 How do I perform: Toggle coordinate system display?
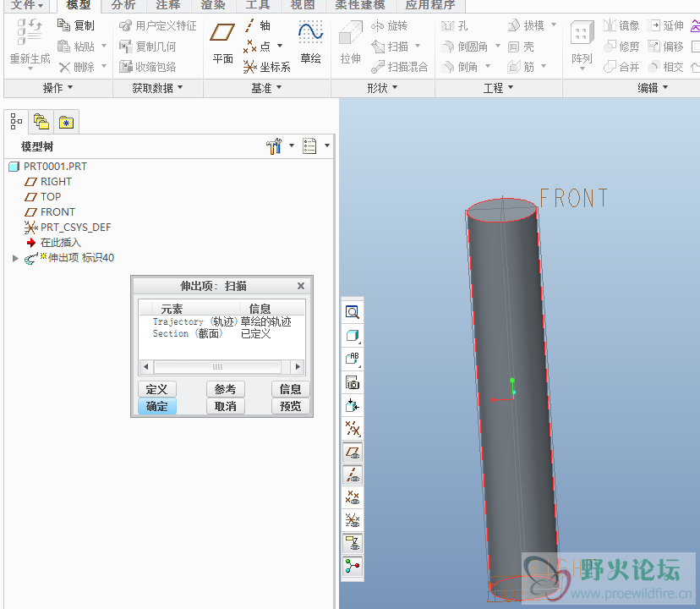[353, 520]
